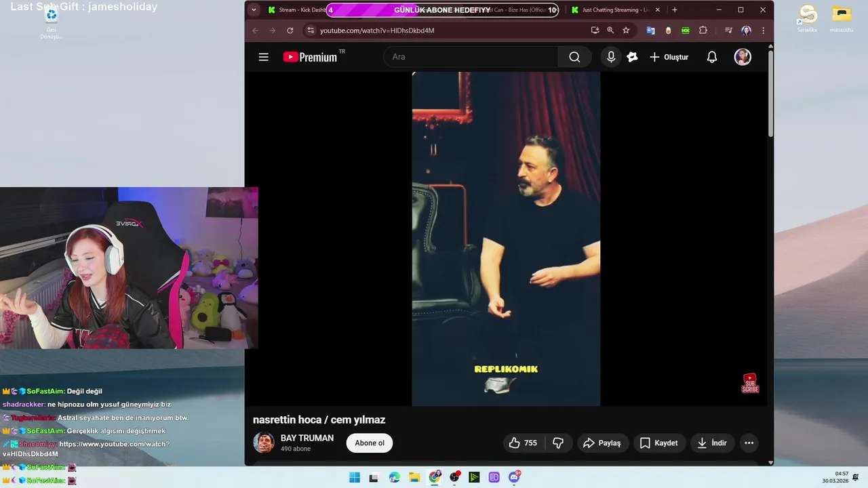Click the youtube.com address bar URL
868x488 pixels.
pyautogui.click(x=377, y=30)
